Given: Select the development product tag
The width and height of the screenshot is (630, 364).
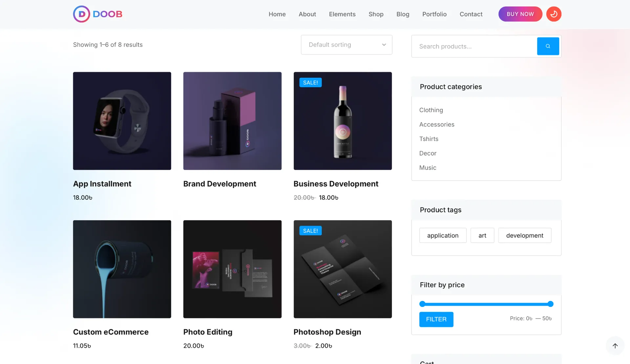Looking at the screenshot, I should 524,235.
